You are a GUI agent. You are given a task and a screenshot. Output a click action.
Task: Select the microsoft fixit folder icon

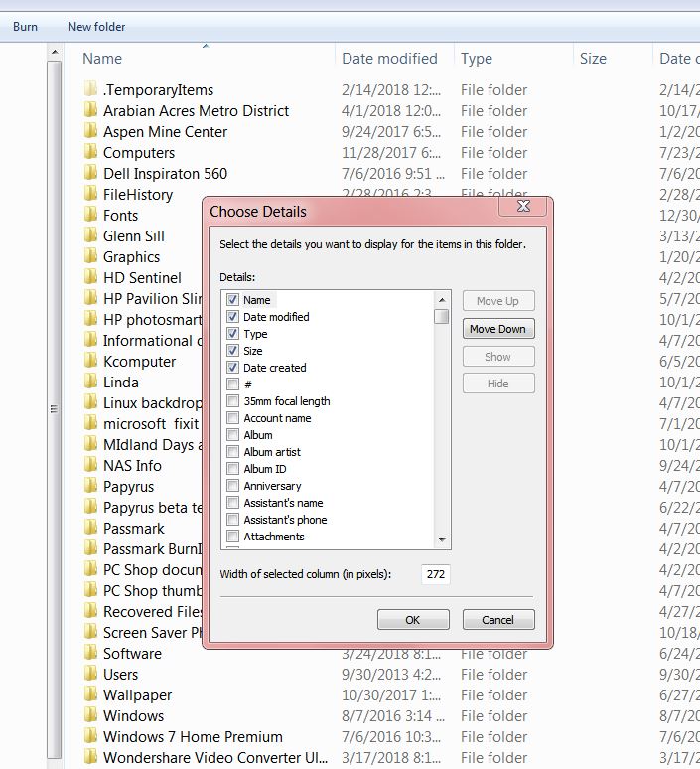90,423
